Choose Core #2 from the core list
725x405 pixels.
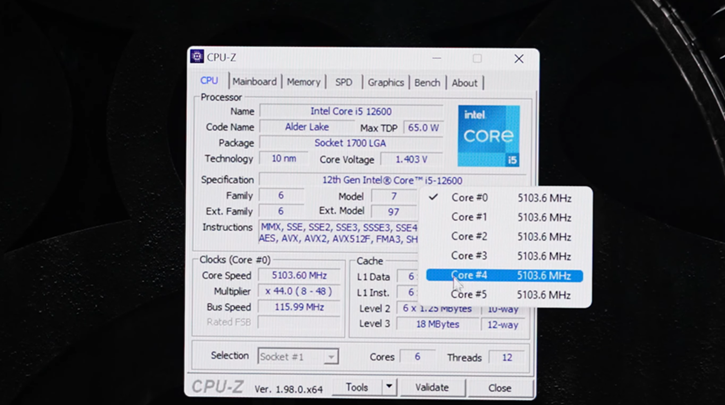pos(504,237)
